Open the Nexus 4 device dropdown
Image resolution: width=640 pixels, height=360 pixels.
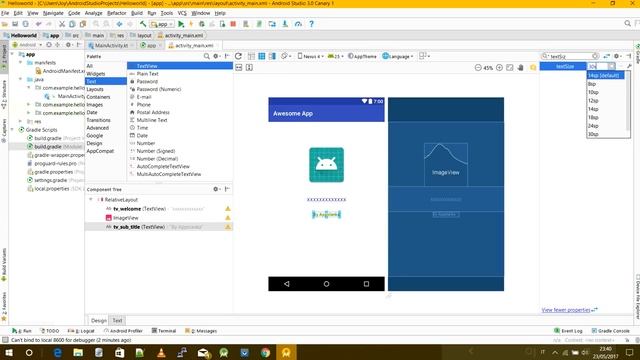click(311, 56)
